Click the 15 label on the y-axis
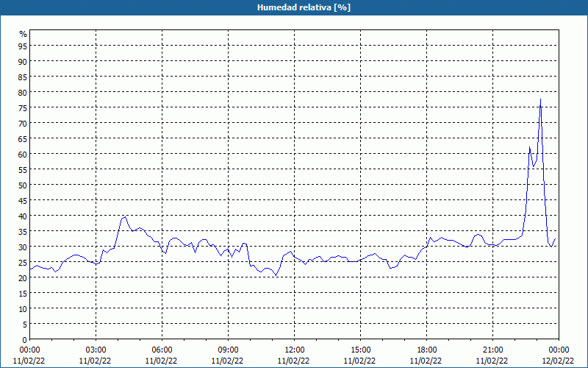The height and width of the screenshot is (368, 588). (x=23, y=293)
